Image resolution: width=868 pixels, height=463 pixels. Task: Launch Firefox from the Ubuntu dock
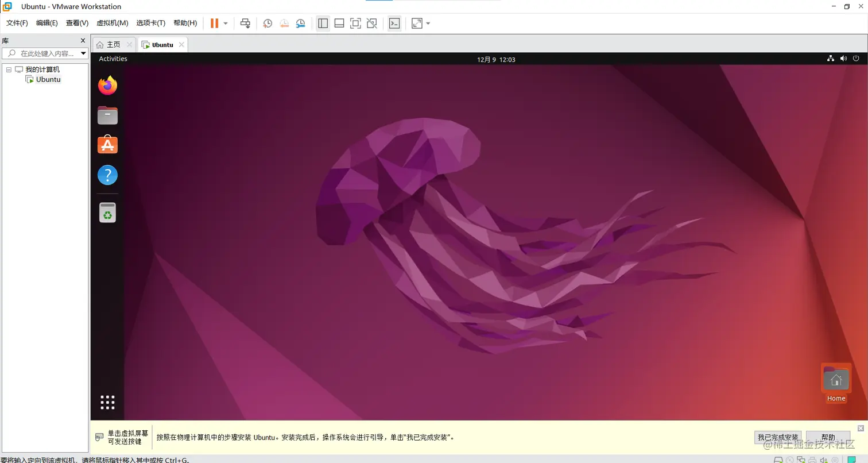pos(107,86)
